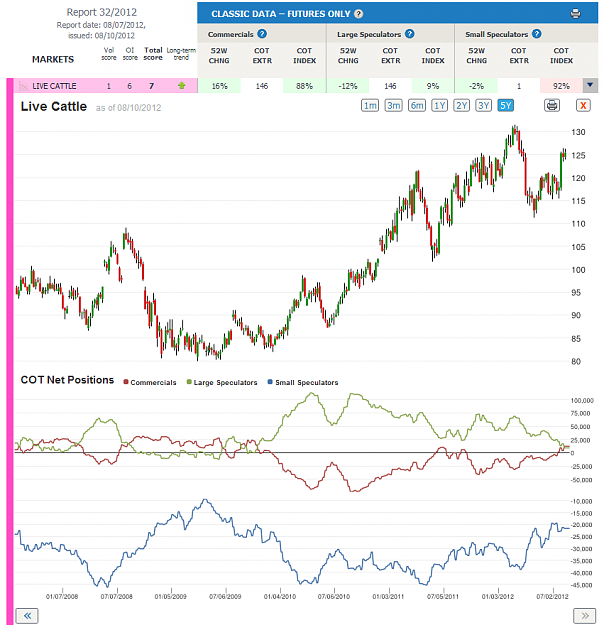Image resolution: width=604 pixels, height=625 pixels.
Task: Go to previous chart period
Action: pos(27,615)
